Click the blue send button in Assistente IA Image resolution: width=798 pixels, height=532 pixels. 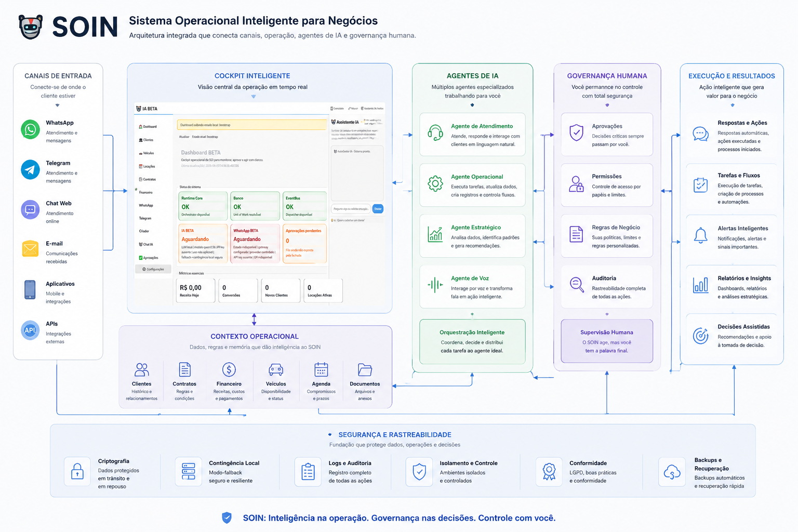[378, 209]
